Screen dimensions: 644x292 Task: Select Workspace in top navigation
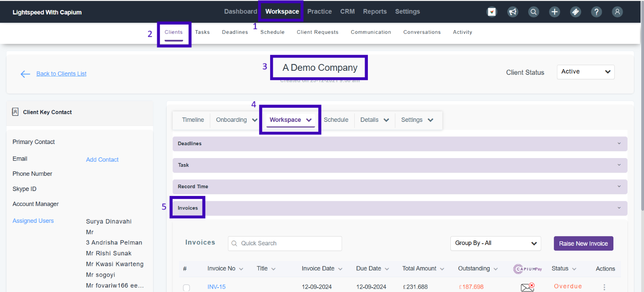[x=282, y=12]
